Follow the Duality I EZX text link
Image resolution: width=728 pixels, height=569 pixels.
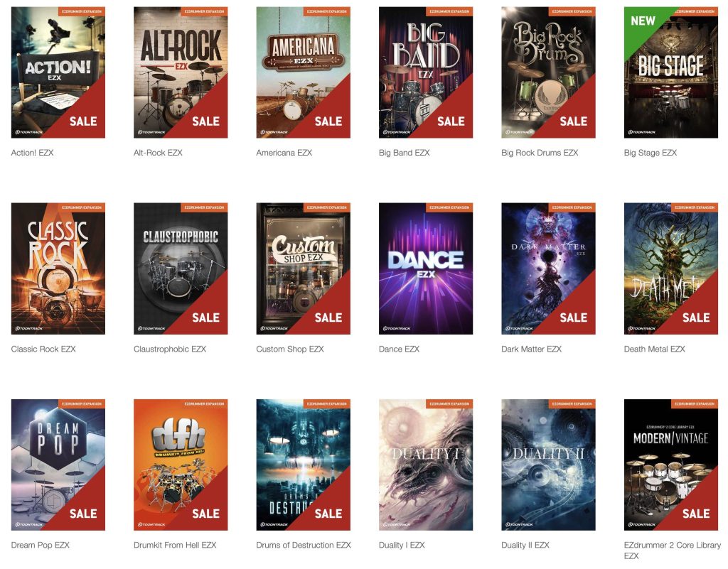tap(402, 545)
